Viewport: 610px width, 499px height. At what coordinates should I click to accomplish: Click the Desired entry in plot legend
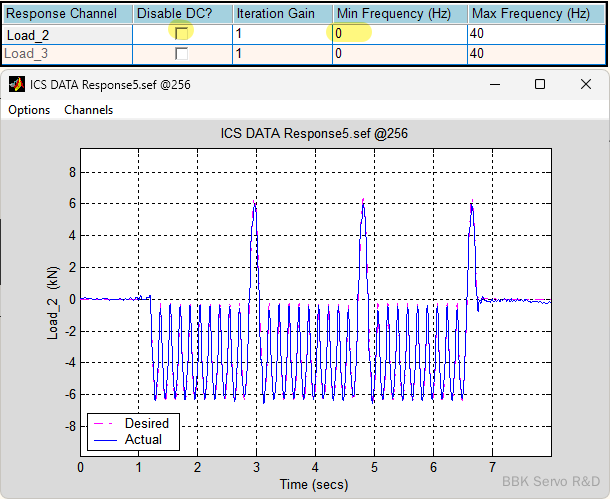146,423
